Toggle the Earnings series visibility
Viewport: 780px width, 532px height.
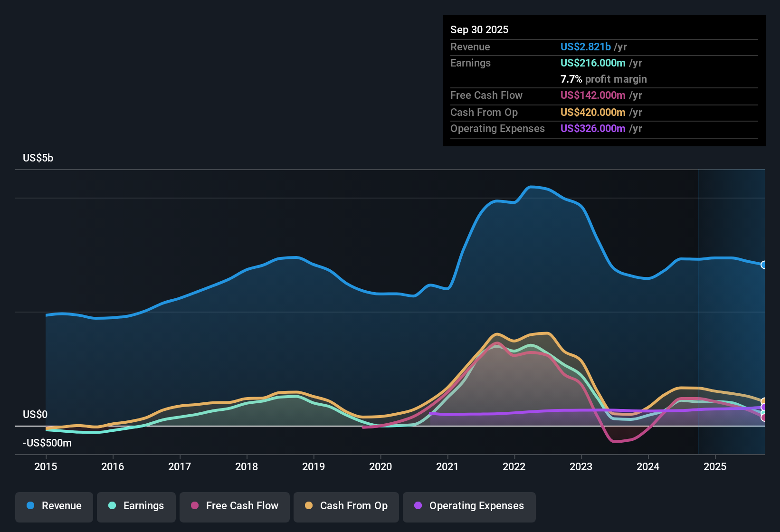point(136,506)
